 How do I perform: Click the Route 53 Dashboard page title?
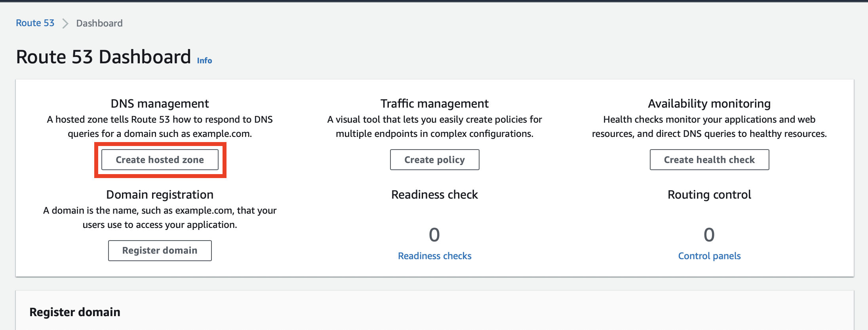(104, 57)
